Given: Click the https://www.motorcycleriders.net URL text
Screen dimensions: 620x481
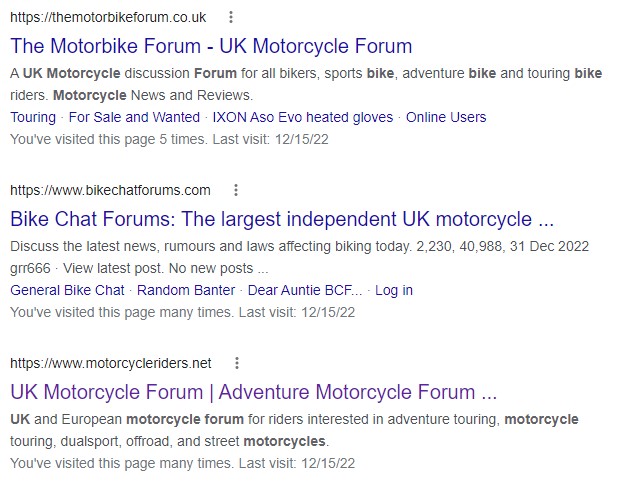Looking at the screenshot, I should point(111,363).
